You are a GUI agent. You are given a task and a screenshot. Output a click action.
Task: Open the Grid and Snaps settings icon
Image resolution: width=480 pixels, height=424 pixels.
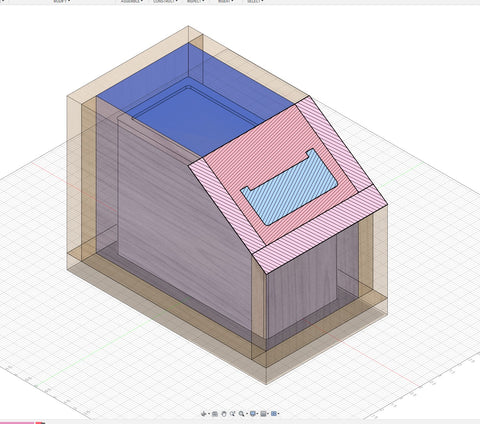(x=263, y=413)
